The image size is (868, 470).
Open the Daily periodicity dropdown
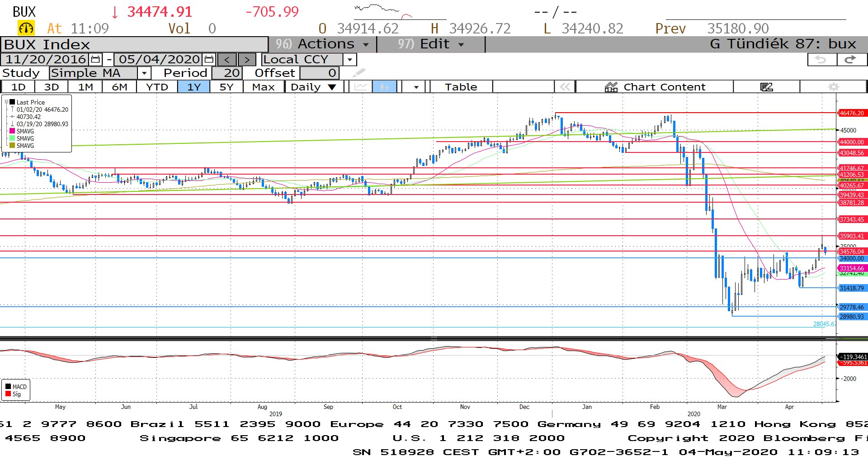(314, 87)
